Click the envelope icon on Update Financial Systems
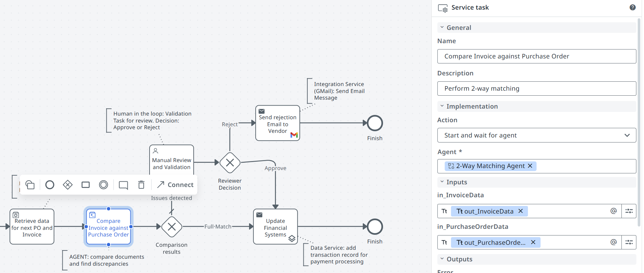The height and width of the screenshot is (273, 644). point(259,215)
